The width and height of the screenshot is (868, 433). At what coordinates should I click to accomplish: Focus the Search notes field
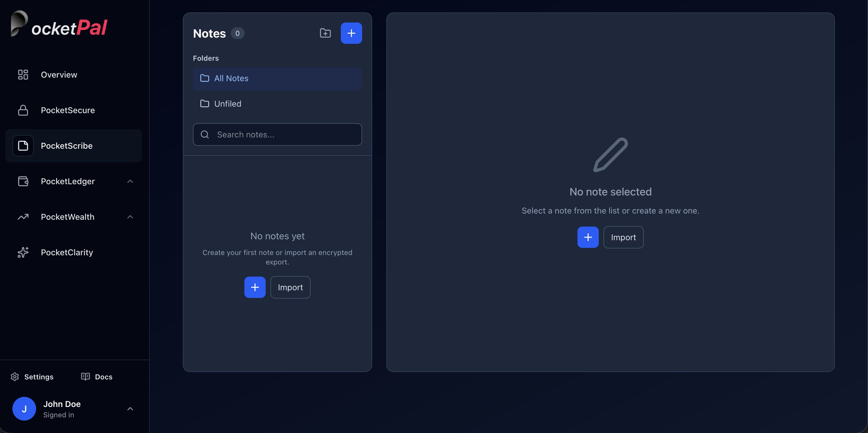[x=277, y=134]
